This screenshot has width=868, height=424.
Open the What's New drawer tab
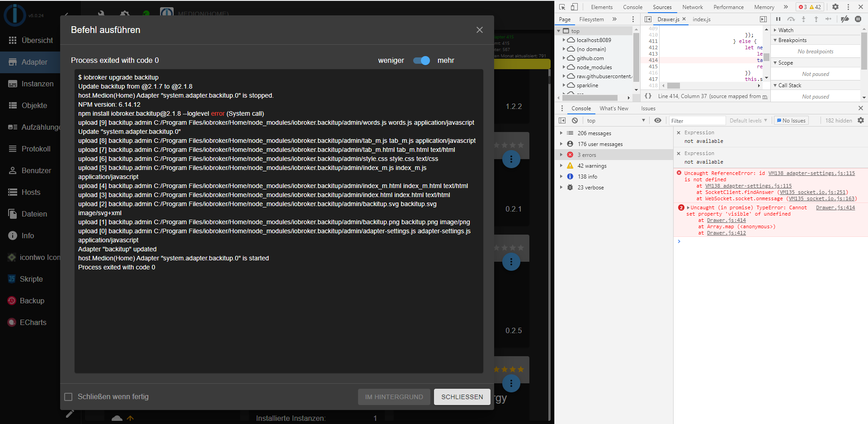coord(614,108)
